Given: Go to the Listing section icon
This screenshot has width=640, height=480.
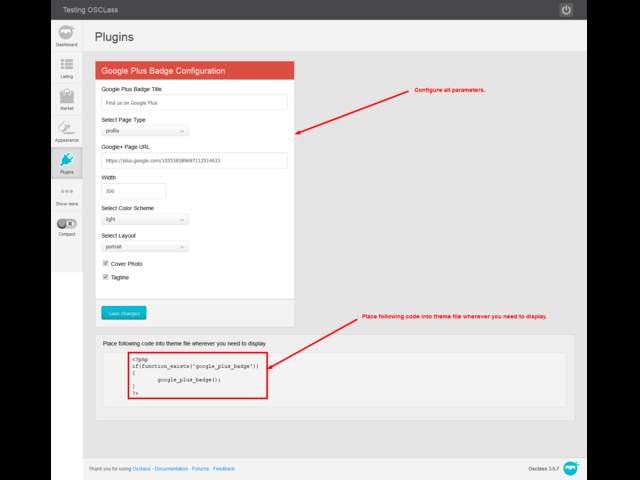Looking at the screenshot, I should pos(66,65).
